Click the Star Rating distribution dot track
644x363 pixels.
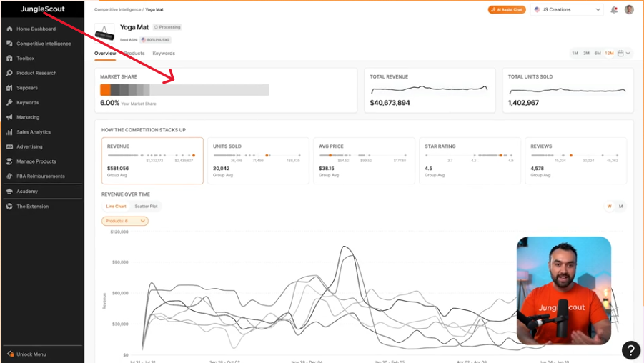click(x=469, y=155)
